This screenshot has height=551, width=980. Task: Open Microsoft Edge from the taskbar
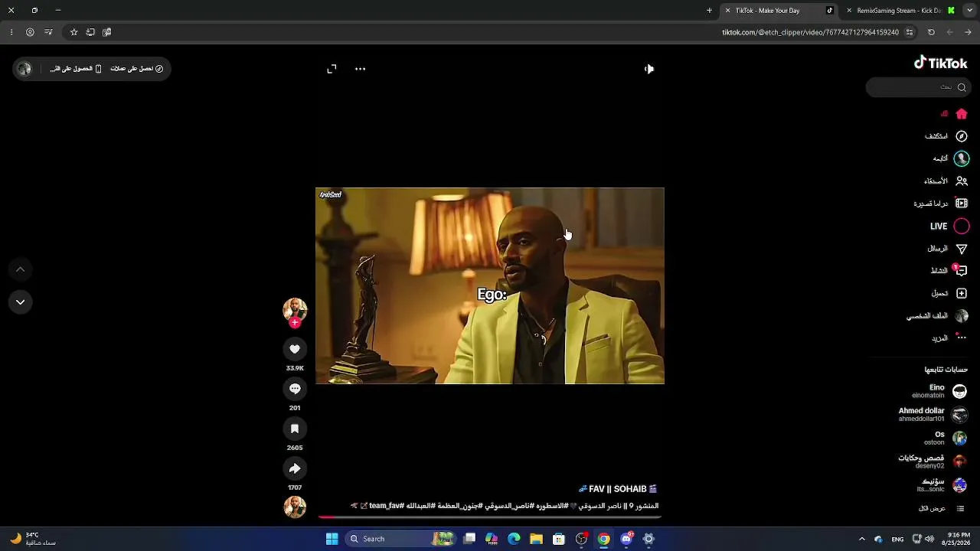click(514, 539)
